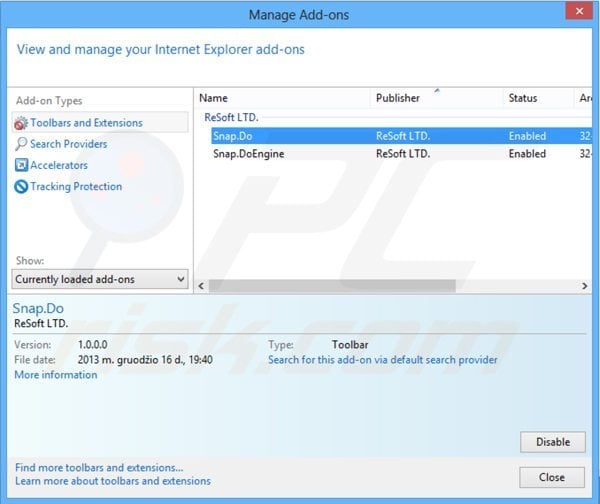Screen dimensions: 600x504
Task: Sort add-ons by Status column header
Action: (538, 98)
